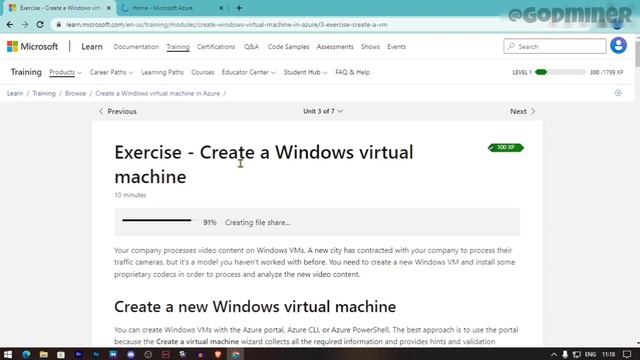
Task: View site security lock information
Action: pyautogui.click(x=58, y=24)
